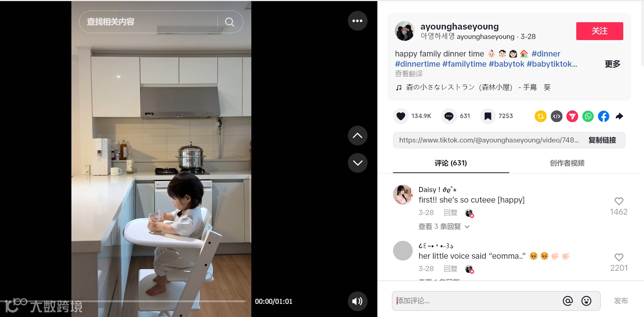Follow ayounghaseyoung with the 关注 button
644x317 pixels.
[x=600, y=31]
